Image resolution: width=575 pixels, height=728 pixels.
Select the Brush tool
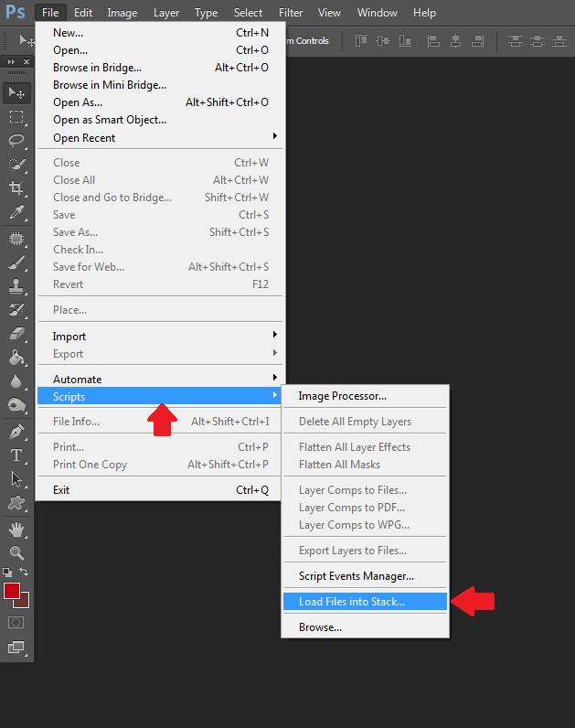pyautogui.click(x=16, y=262)
